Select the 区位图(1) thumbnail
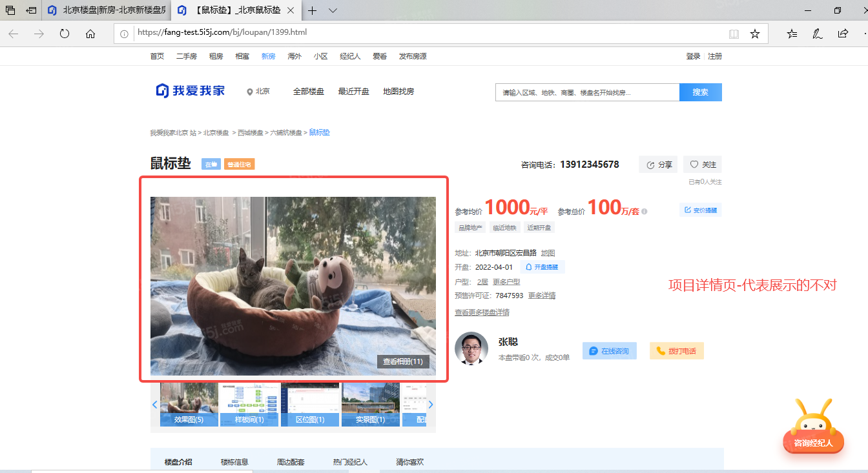 [x=309, y=404]
